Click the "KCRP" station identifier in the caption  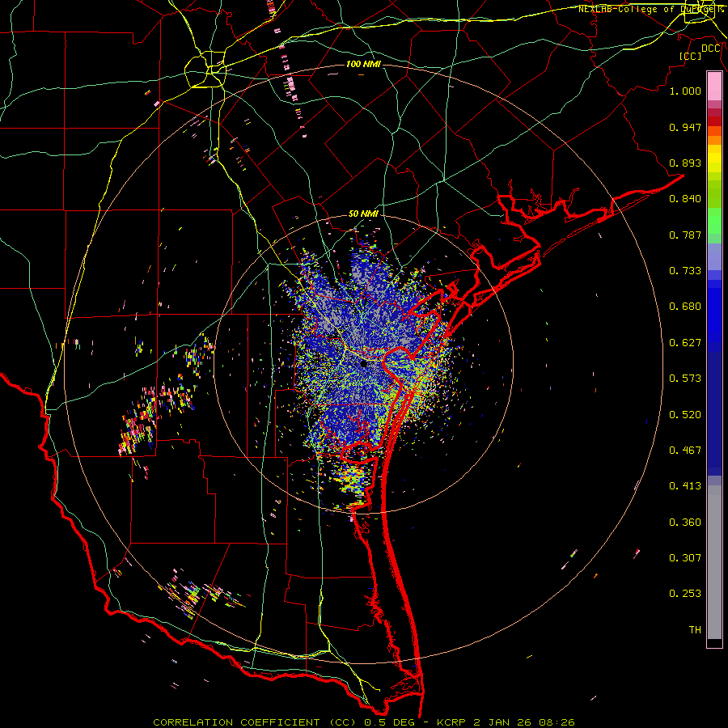tap(451, 722)
